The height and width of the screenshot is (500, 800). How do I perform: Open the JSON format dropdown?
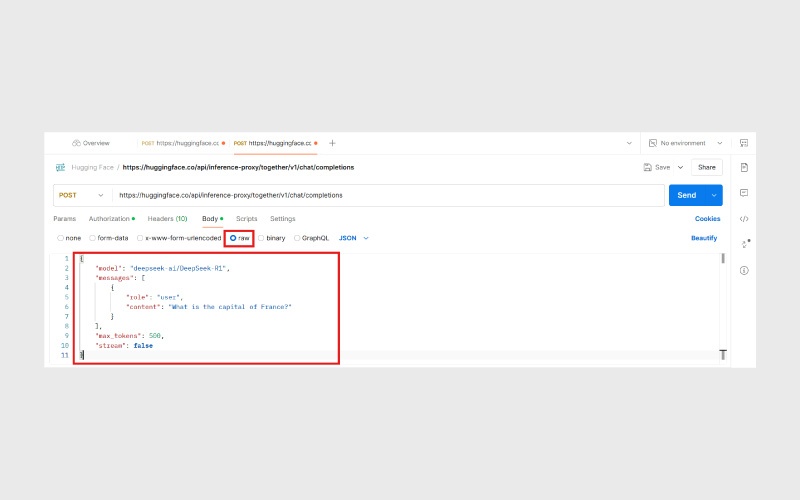[354, 238]
